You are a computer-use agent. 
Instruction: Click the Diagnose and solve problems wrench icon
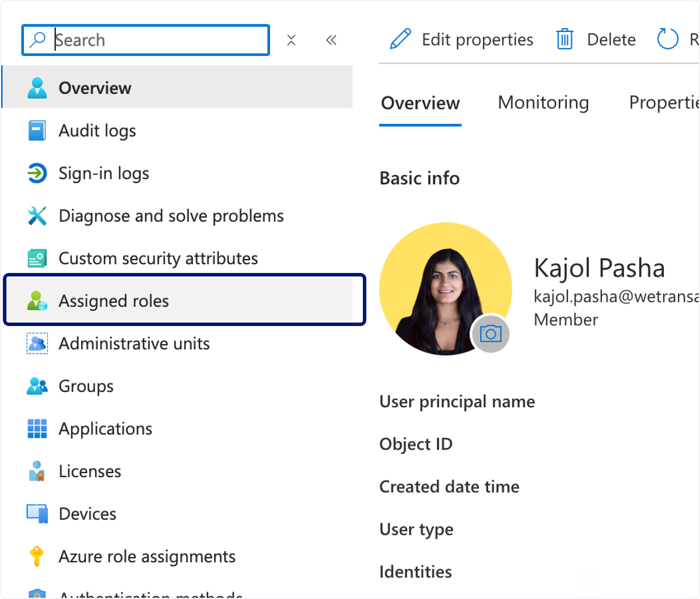point(37,216)
